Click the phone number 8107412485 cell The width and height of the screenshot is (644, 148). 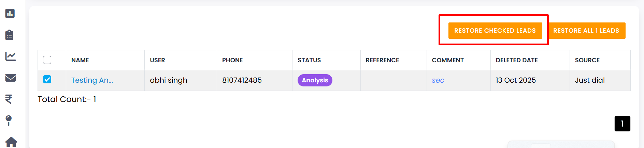tap(242, 80)
